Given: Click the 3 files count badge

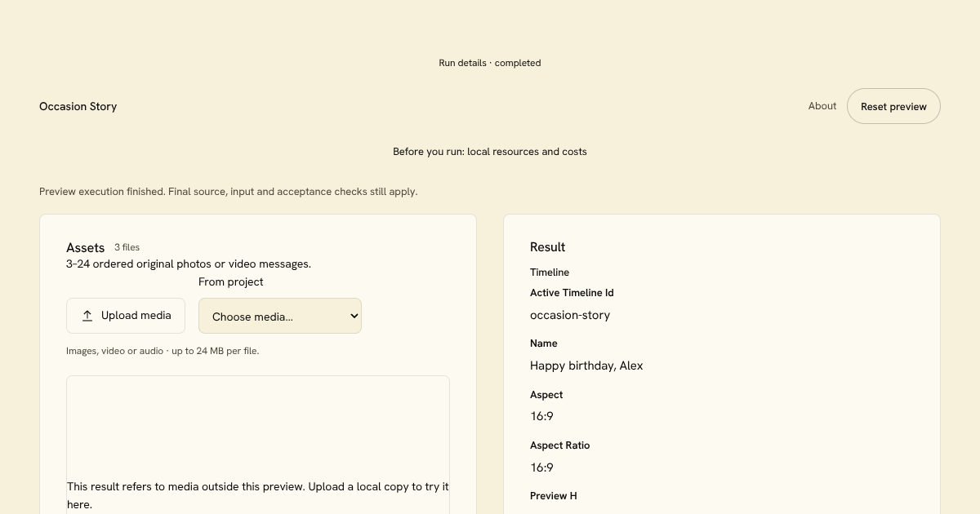Looking at the screenshot, I should coord(127,247).
